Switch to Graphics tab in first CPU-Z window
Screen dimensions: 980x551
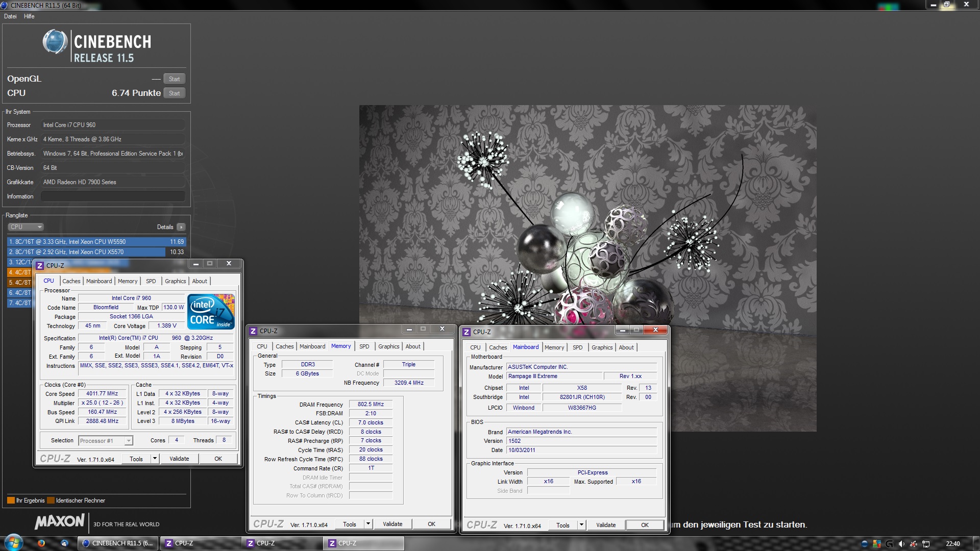point(176,281)
